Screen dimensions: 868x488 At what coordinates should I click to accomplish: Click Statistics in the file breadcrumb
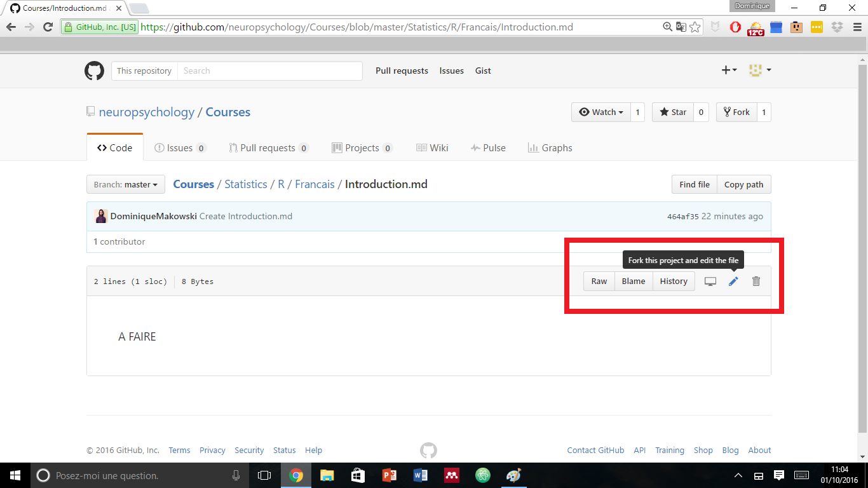246,184
